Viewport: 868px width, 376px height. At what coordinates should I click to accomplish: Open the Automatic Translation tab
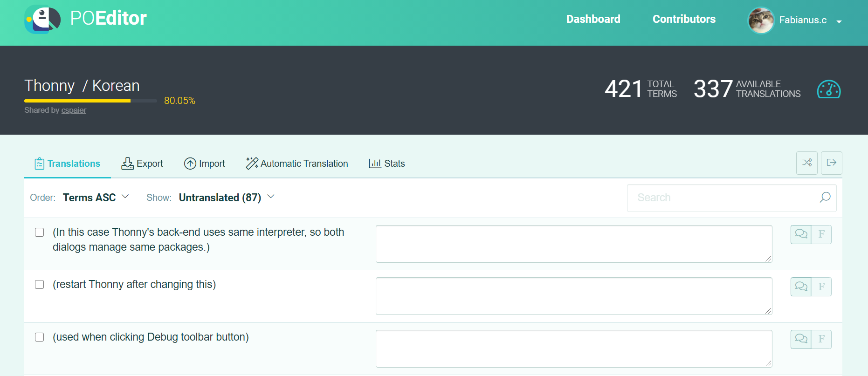[x=297, y=164]
